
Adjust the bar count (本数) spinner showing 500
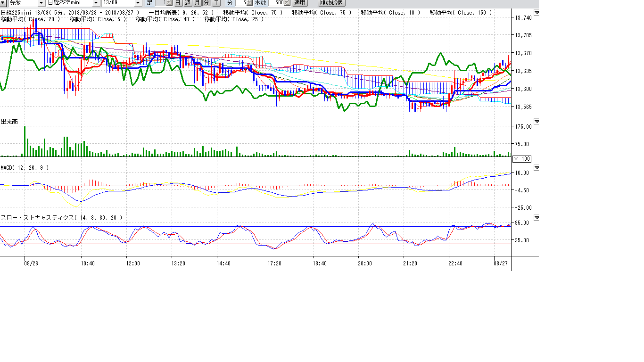287,3
